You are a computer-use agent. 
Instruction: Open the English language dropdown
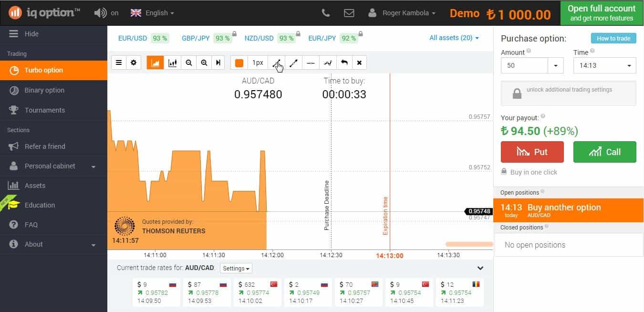pos(152,13)
